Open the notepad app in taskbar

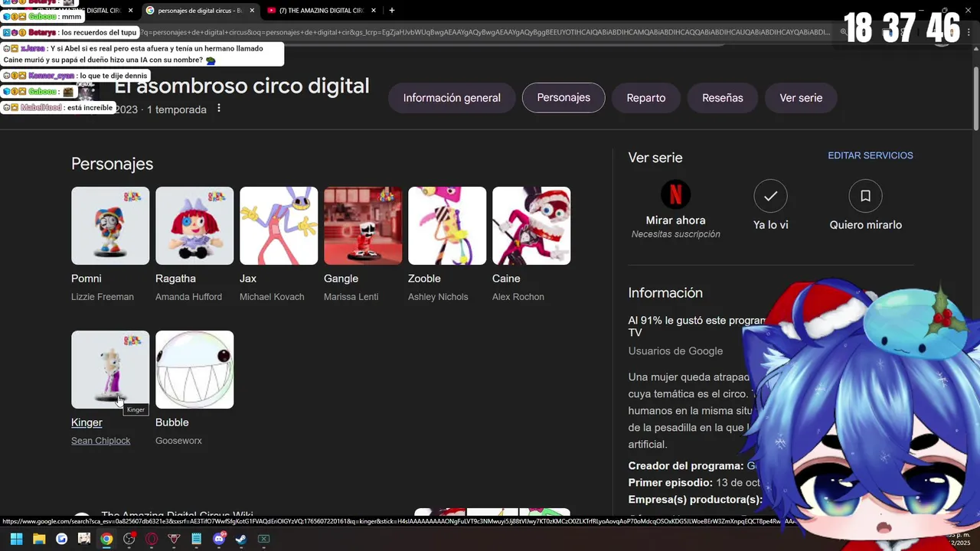click(x=196, y=539)
